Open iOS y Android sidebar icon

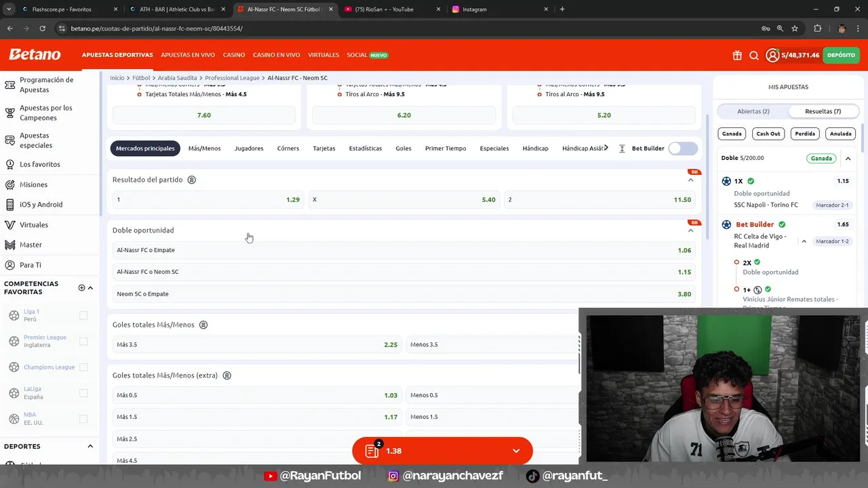(10, 204)
